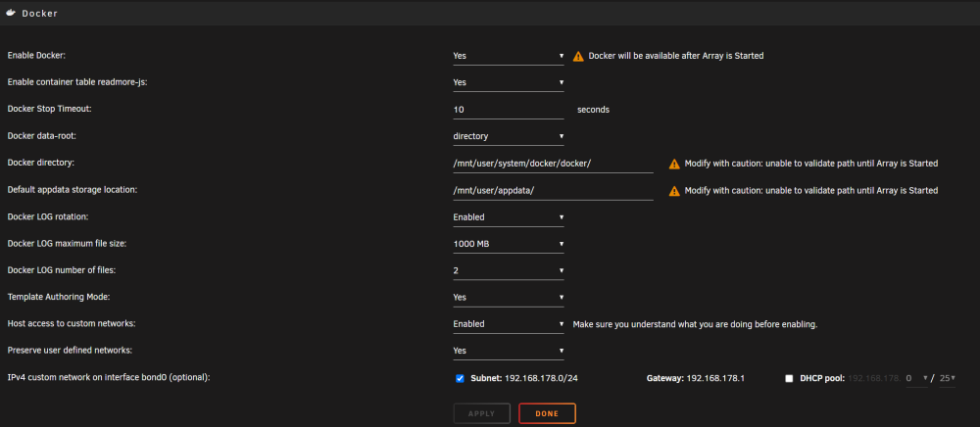Open Enable container table readmore-js dropdown
Viewport: 980px width, 427px height.
pyautogui.click(x=508, y=82)
